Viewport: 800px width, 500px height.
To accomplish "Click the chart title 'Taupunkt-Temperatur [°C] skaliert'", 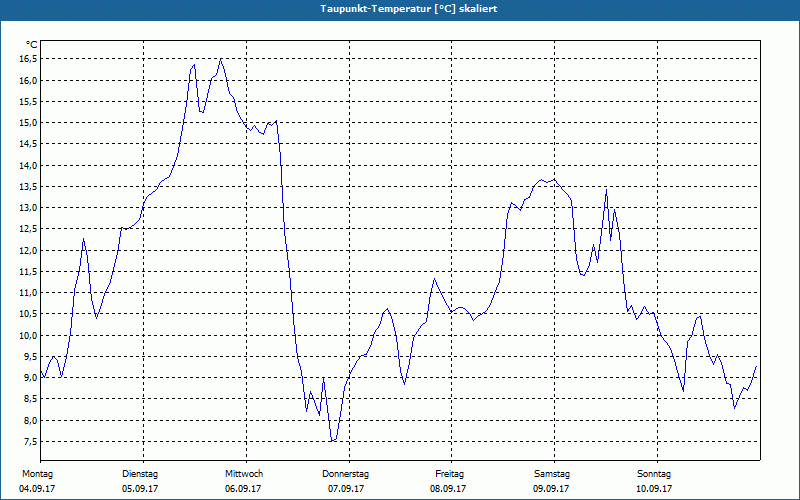I will point(409,9).
